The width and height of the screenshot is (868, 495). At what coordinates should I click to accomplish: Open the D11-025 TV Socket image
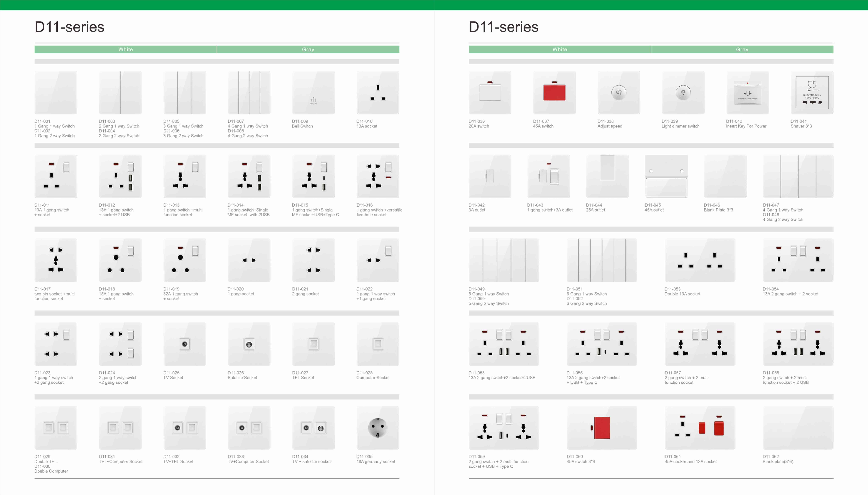[185, 344]
